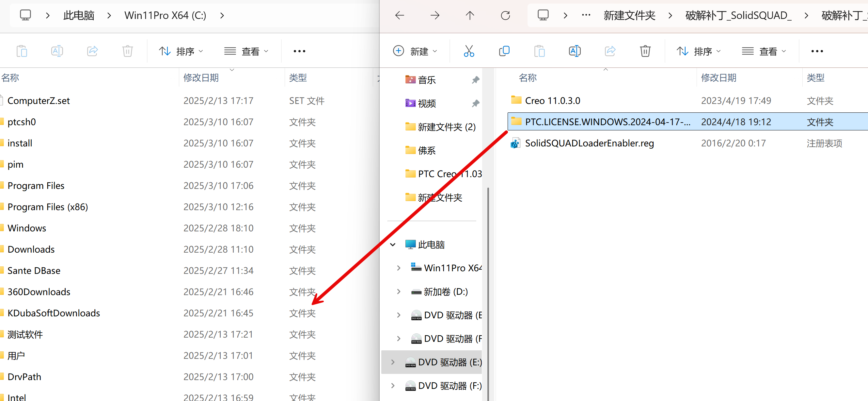Unpin 视频 using its pin icon
868x401 pixels.
pyautogui.click(x=475, y=103)
